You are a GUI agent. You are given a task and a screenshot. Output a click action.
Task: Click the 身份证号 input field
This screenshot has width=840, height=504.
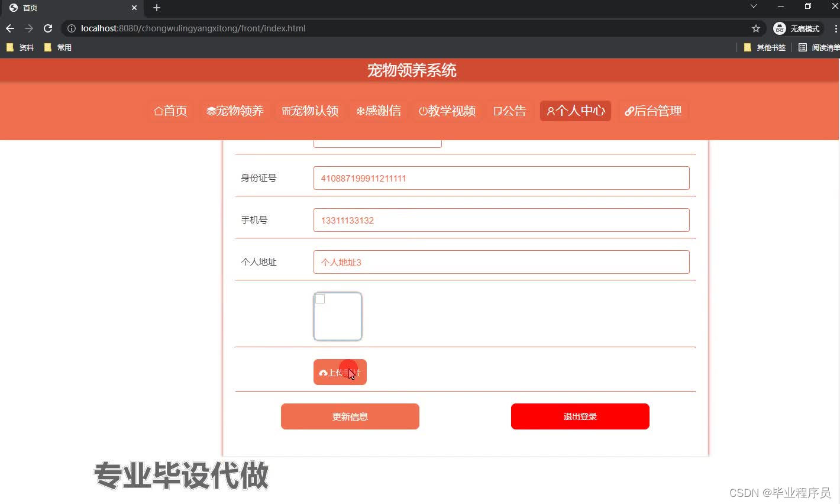point(501,178)
